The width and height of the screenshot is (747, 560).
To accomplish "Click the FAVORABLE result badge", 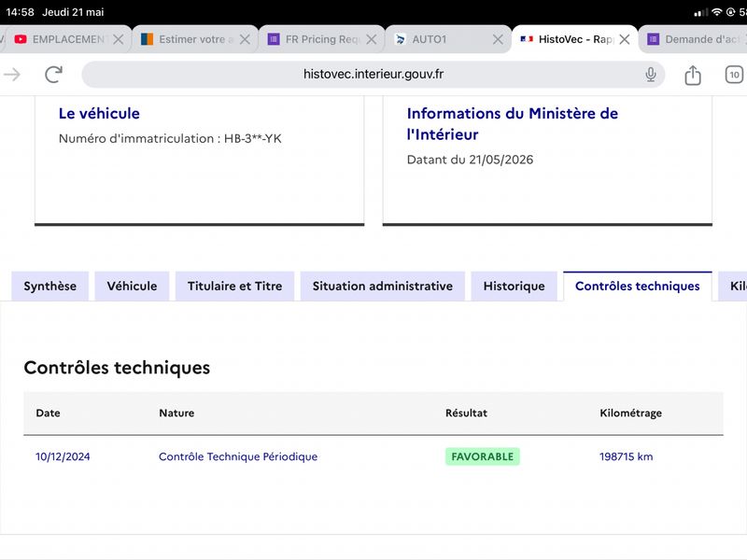I will (x=482, y=456).
